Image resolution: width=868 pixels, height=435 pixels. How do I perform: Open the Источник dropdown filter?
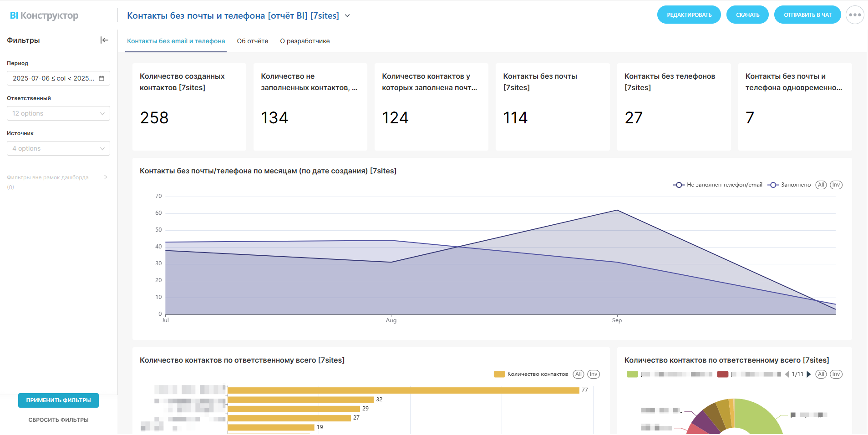pos(58,148)
